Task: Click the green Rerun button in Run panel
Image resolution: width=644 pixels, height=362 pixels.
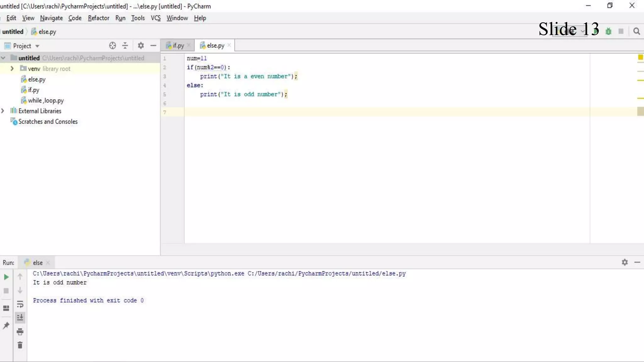Action: (6, 277)
